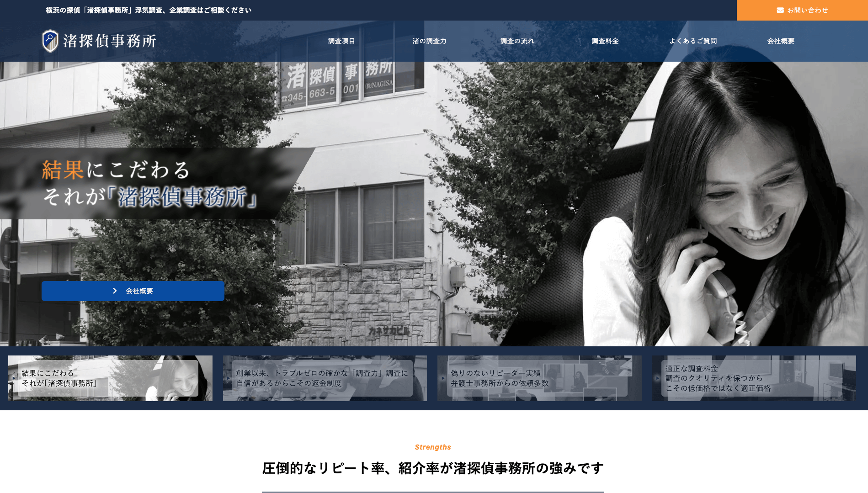Click the Strengths section label

(433, 447)
